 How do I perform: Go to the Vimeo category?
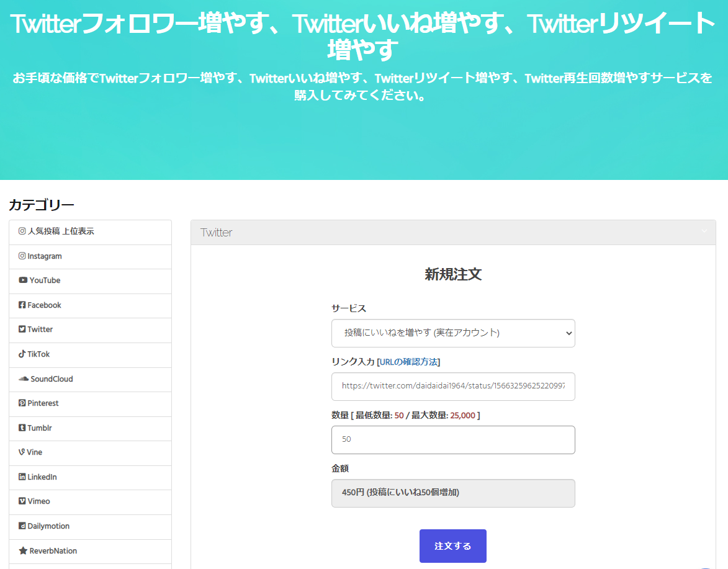[x=38, y=501]
